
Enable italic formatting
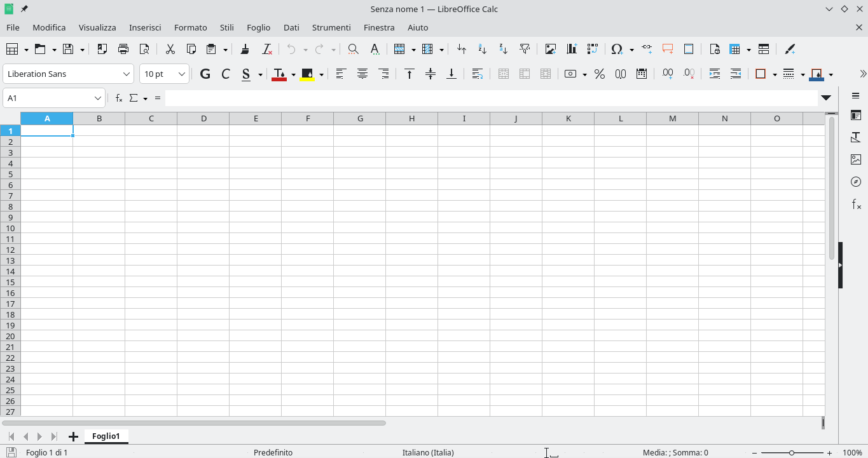point(226,74)
